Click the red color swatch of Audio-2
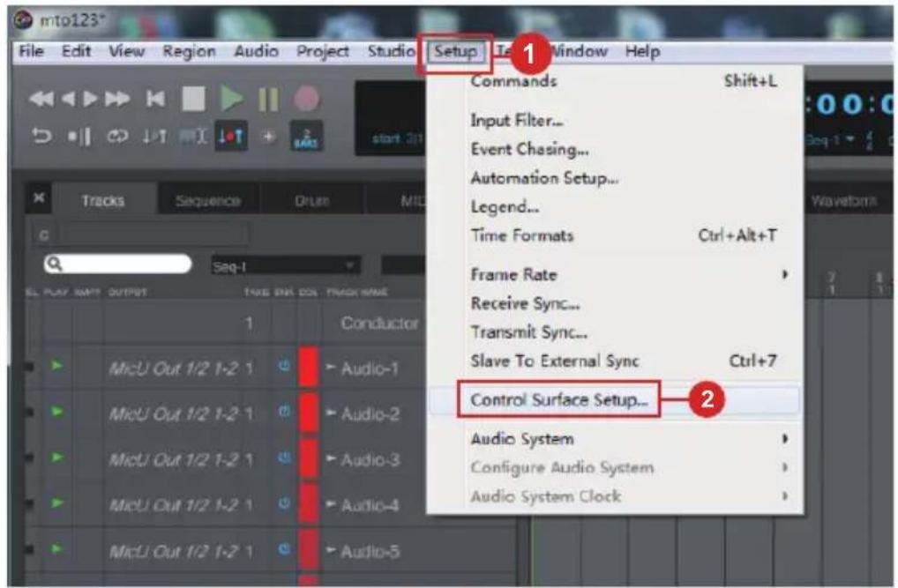This screenshot has width=898, height=588. click(308, 413)
